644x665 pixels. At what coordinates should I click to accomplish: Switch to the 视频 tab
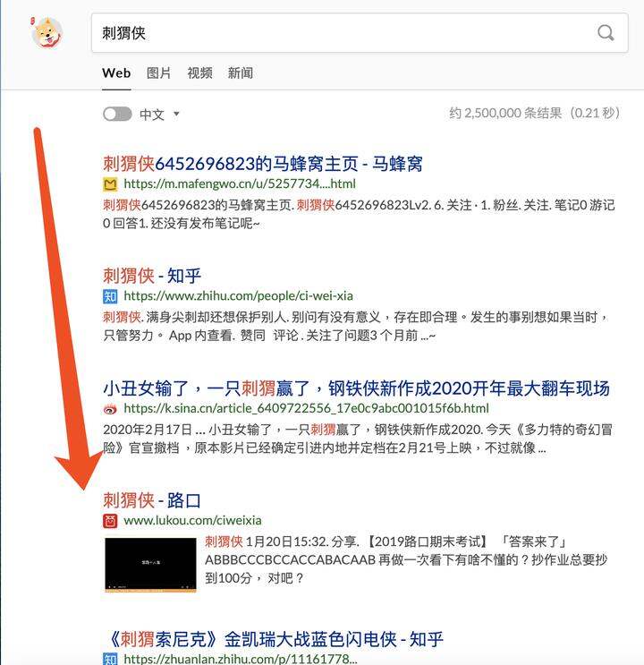pos(199,73)
